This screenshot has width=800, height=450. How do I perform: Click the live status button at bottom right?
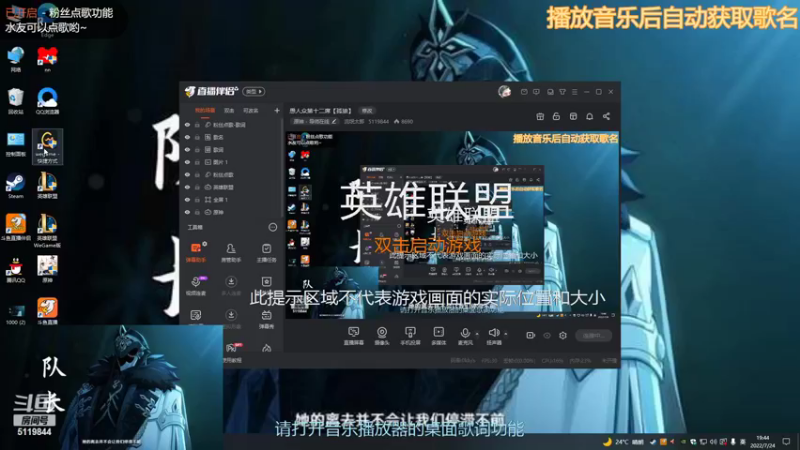tap(593, 335)
